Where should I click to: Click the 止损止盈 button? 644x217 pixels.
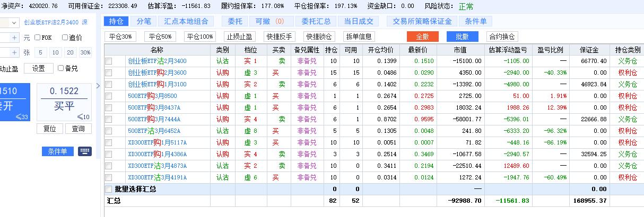(240, 37)
